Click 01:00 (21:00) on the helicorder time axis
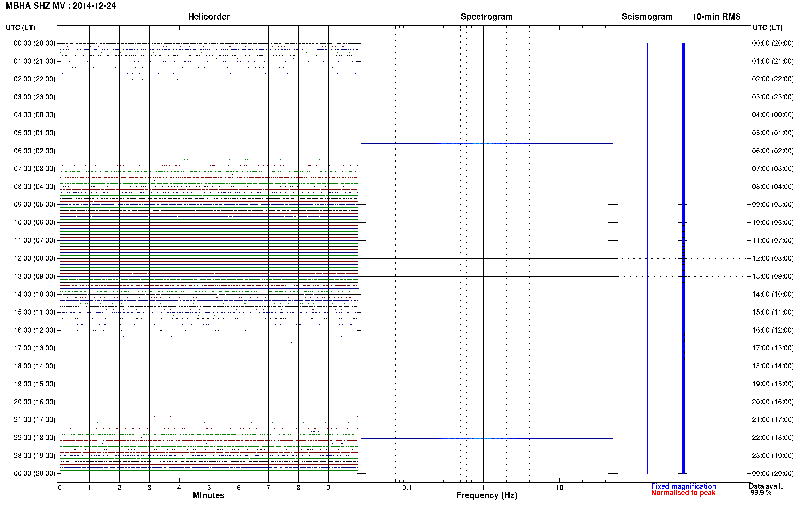This screenshot has height=508, width=812. point(35,61)
